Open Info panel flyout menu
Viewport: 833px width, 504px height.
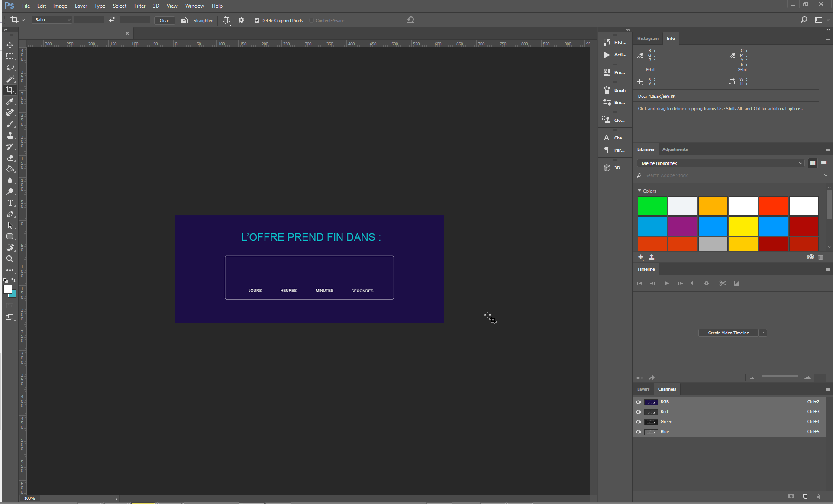[x=827, y=39]
